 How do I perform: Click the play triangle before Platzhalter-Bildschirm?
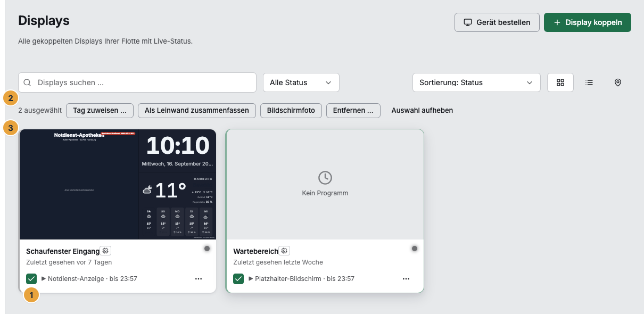pos(251,278)
